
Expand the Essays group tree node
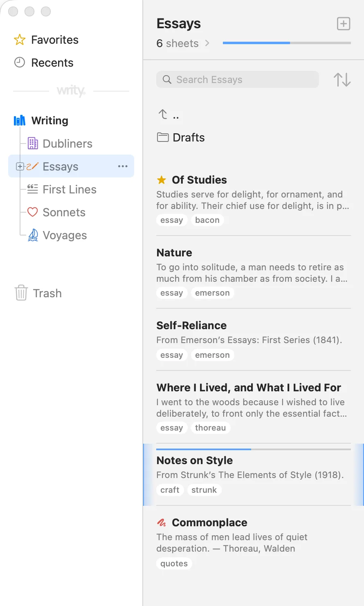tap(19, 166)
